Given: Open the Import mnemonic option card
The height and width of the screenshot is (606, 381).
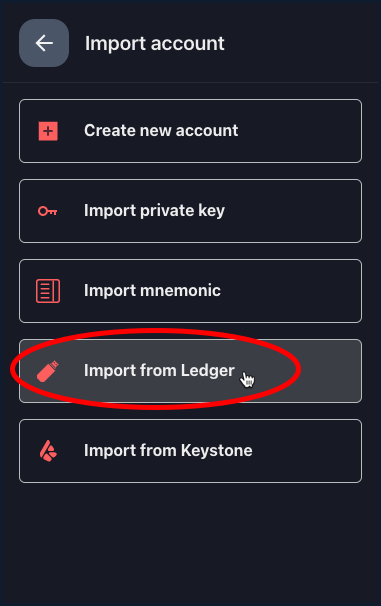Looking at the screenshot, I should pyautogui.click(x=190, y=291).
